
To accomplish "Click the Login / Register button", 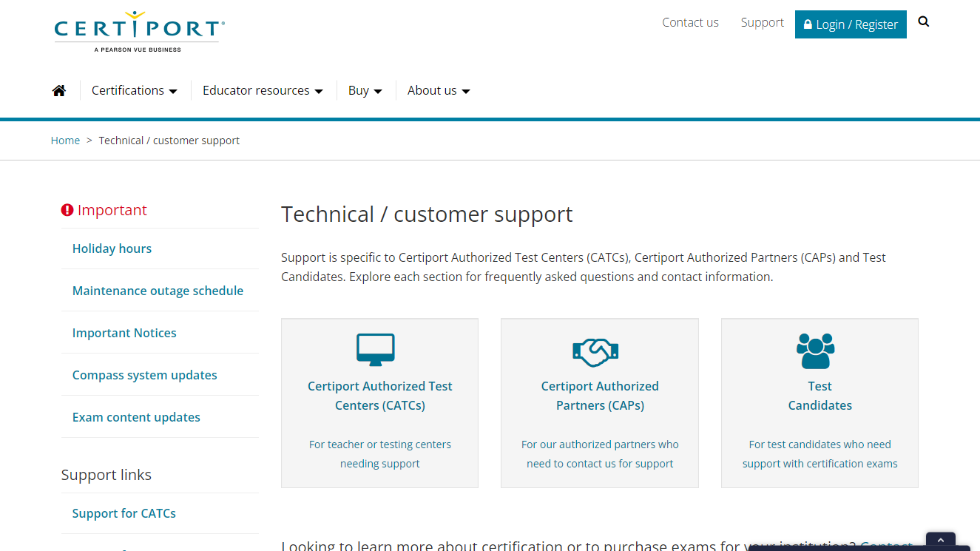I will 851,24.
